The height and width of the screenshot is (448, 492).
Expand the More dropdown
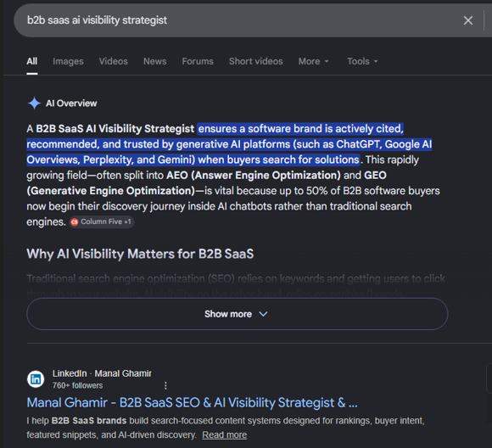(x=314, y=61)
